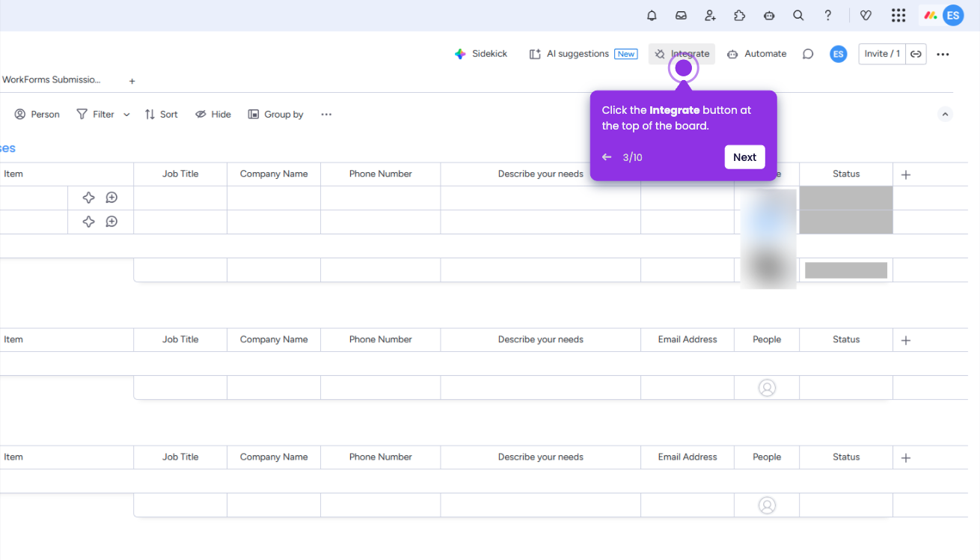The width and height of the screenshot is (980, 560).
Task: Click the first row's AI sparkle icon
Action: click(x=88, y=198)
